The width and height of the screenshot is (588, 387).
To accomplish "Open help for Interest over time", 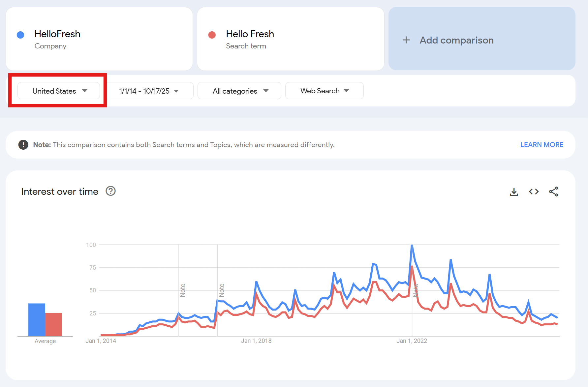I will coord(110,191).
